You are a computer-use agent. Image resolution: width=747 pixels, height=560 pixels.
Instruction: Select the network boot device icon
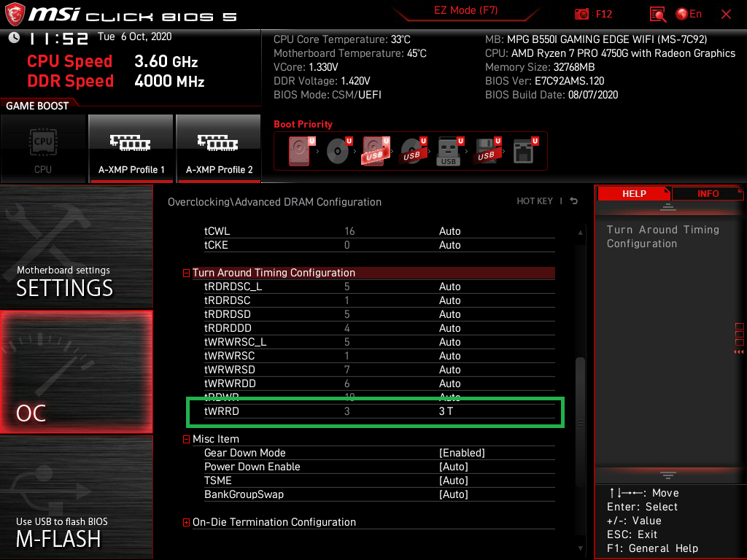coord(525,151)
